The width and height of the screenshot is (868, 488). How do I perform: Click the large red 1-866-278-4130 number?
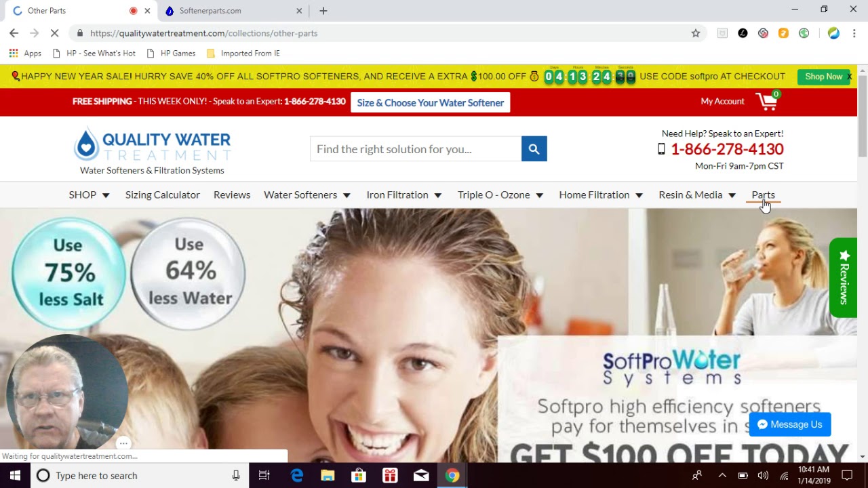point(727,149)
